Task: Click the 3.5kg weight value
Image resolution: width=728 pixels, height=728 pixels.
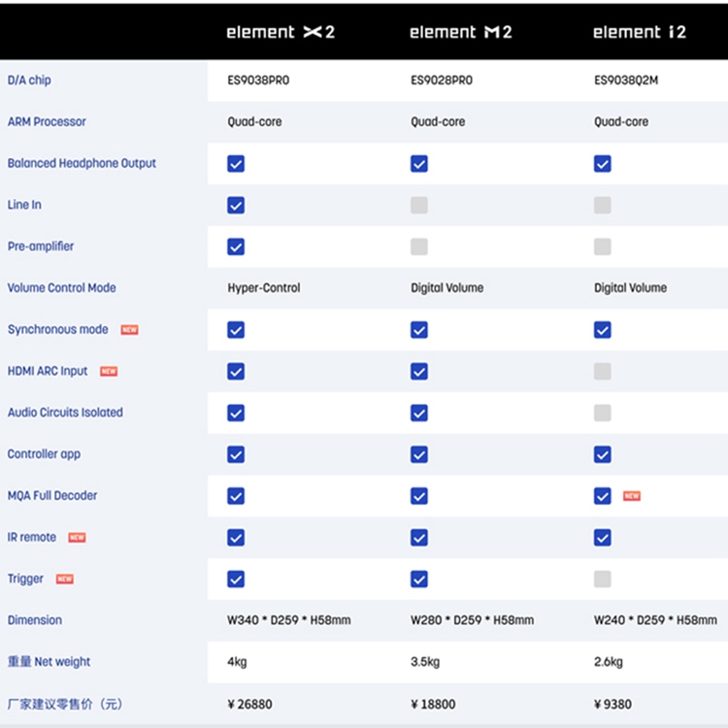Action: (x=425, y=662)
